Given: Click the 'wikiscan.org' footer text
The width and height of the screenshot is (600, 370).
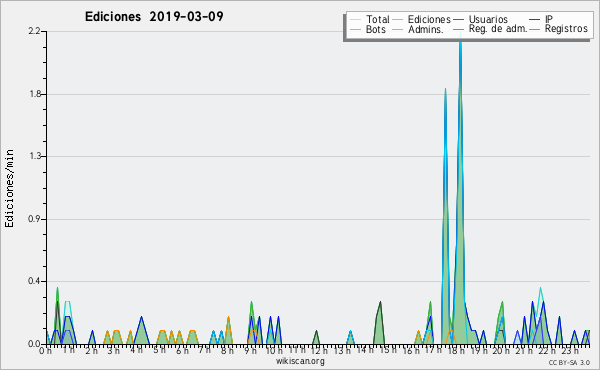Looking at the screenshot, I should pyautogui.click(x=300, y=361).
